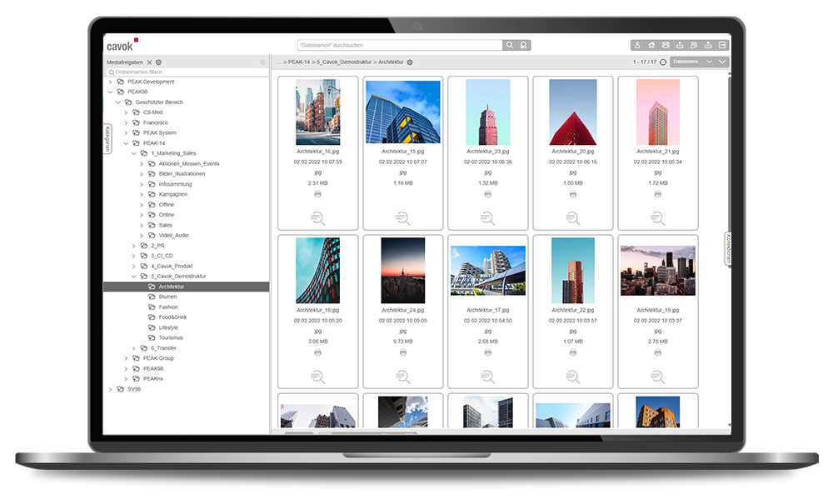Image resolution: width=833 pixels, height=504 pixels.
Task: Open the mail inbox icon in the top toolbar
Action: (x=666, y=45)
